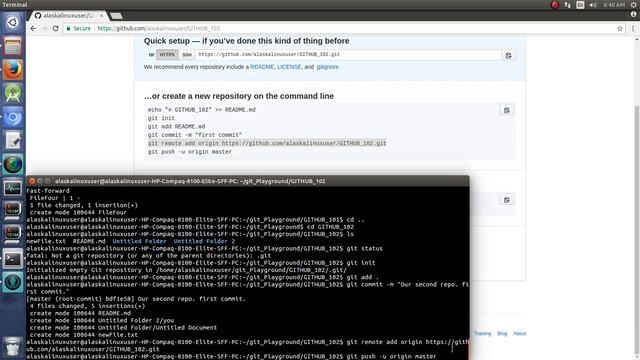Follow the README link
Screen dimensions: 640x360
[262, 67]
